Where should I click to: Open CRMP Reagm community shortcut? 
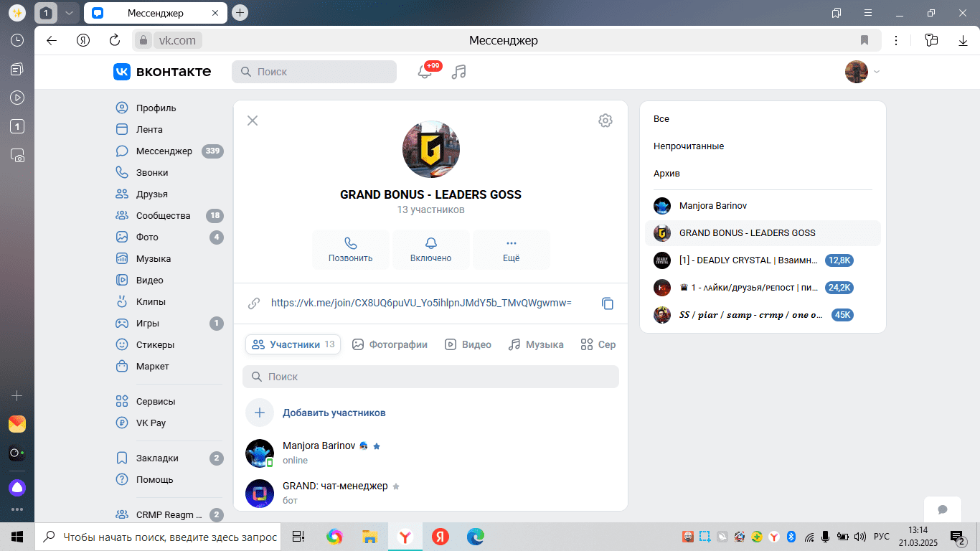coord(169,515)
